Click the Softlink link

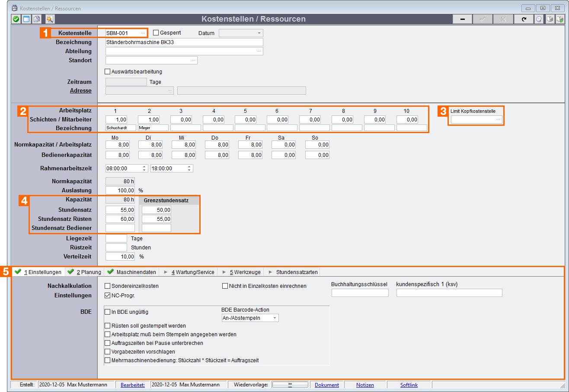click(409, 385)
